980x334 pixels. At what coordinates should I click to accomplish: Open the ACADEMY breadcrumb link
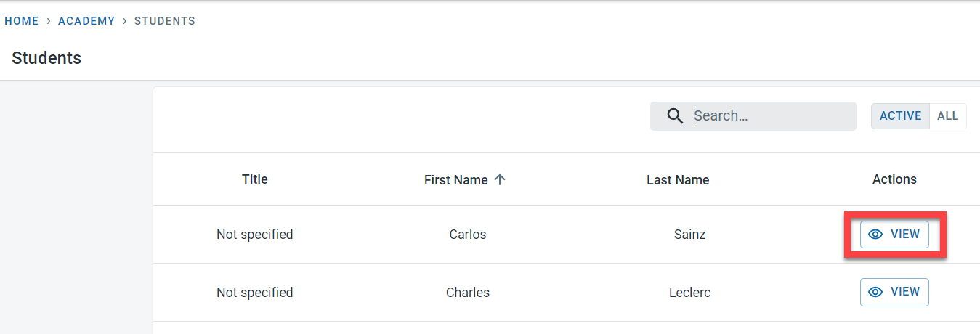click(x=86, y=21)
